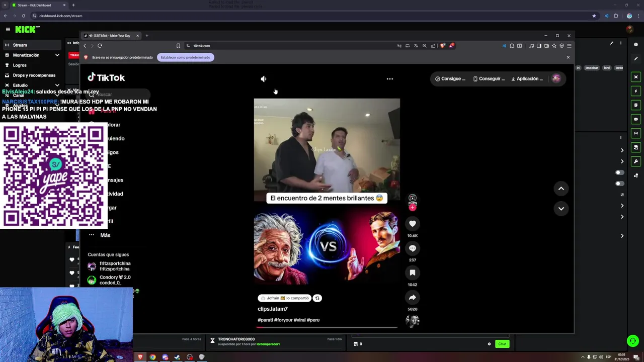This screenshot has width=644, height=362.
Task: Bookmark the Kick dashboard with the Chrome star
Action: (x=594, y=16)
